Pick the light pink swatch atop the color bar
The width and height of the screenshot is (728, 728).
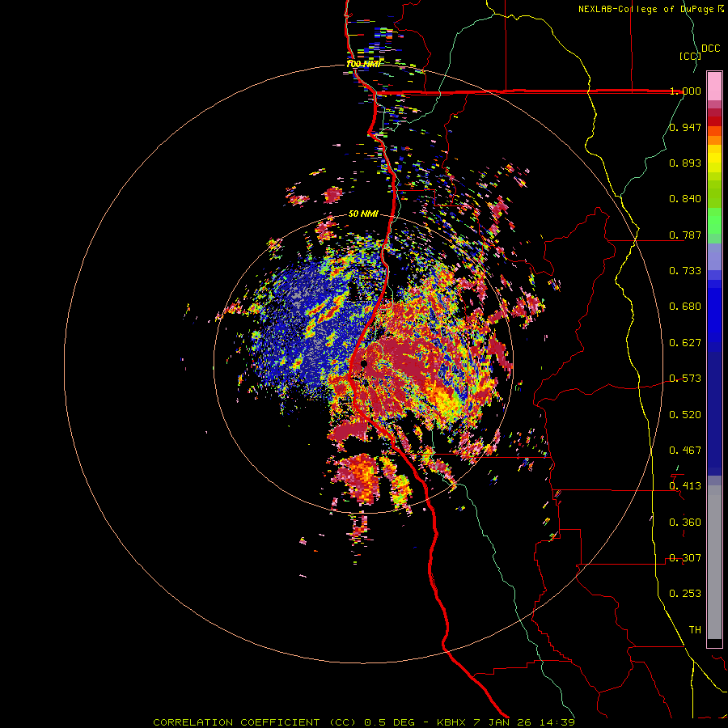pyautogui.click(x=714, y=86)
